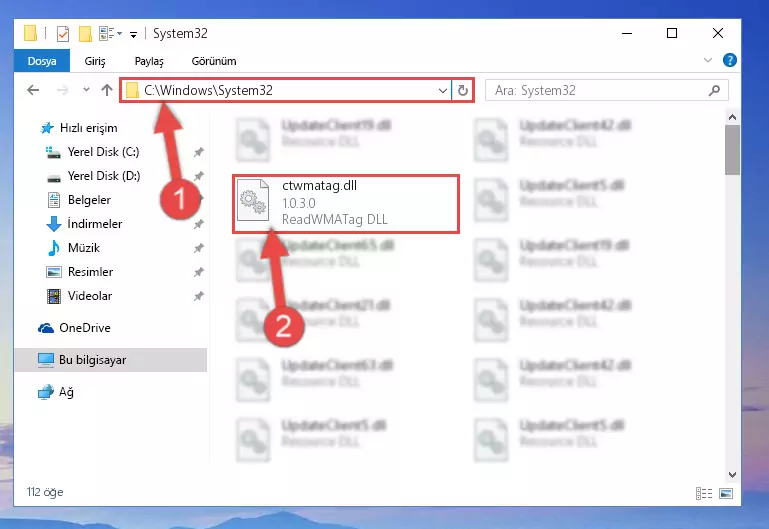The height and width of the screenshot is (529, 769).
Task: Click the scroll down arrow of file list
Action: (x=732, y=475)
